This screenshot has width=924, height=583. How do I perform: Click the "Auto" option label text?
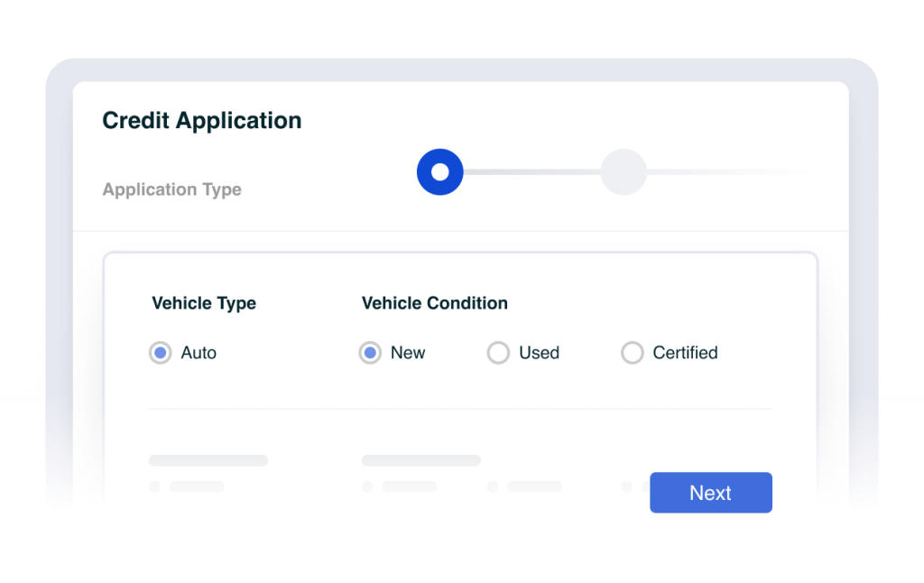point(199,353)
